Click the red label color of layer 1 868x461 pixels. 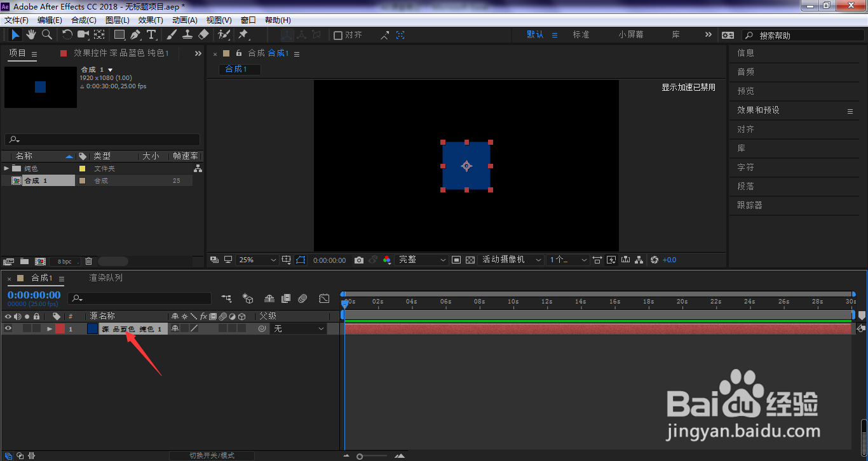tap(60, 328)
